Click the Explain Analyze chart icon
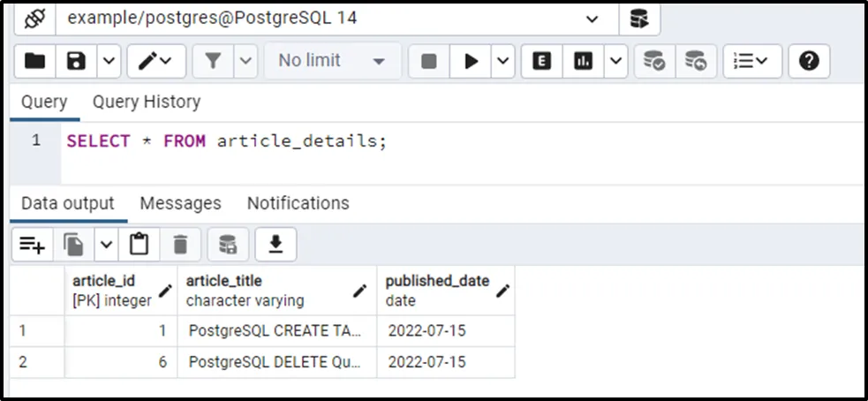The image size is (868, 401). pos(583,61)
